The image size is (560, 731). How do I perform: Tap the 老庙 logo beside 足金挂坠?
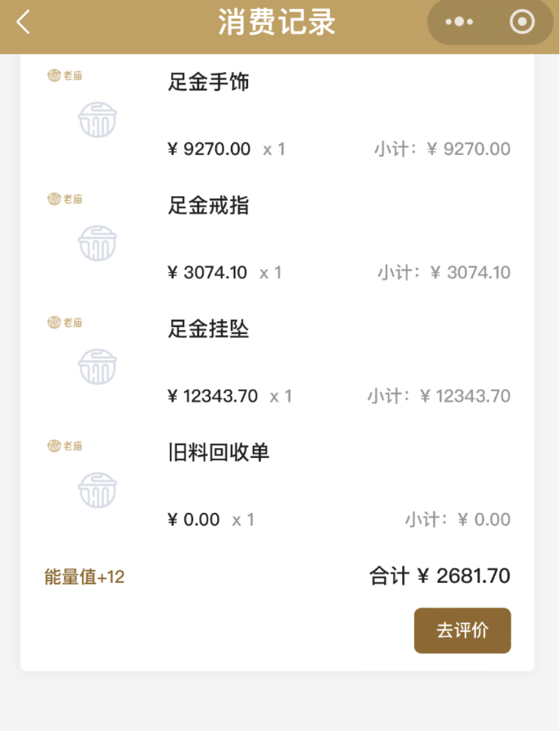point(65,323)
